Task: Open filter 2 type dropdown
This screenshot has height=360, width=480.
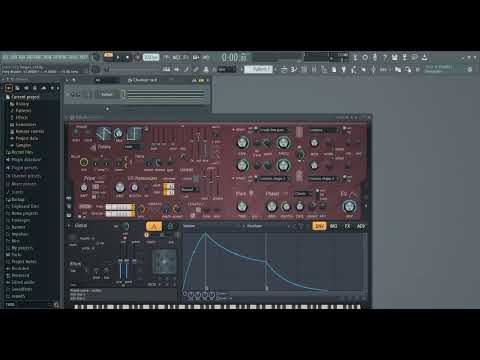Action: click(x=274, y=179)
